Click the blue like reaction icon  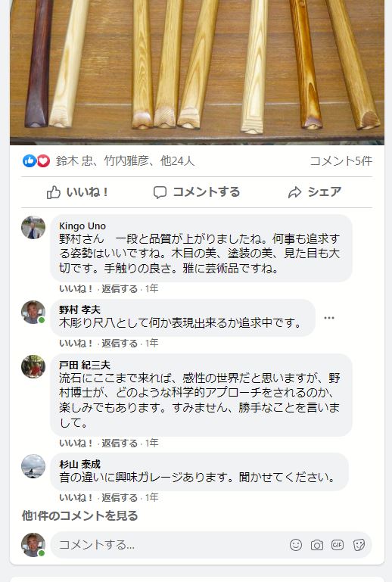[30, 160]
